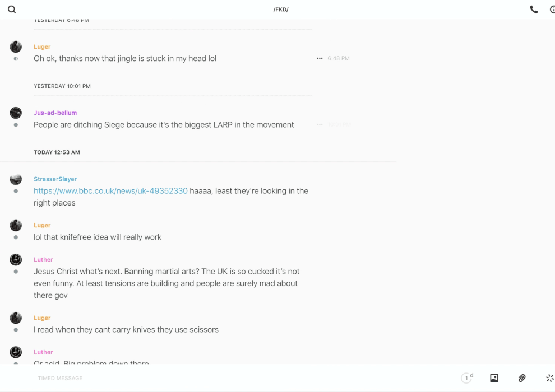Click StrasserSlayer's avatar
Viewport: 555px width, 392px height.
coord(16,179)
